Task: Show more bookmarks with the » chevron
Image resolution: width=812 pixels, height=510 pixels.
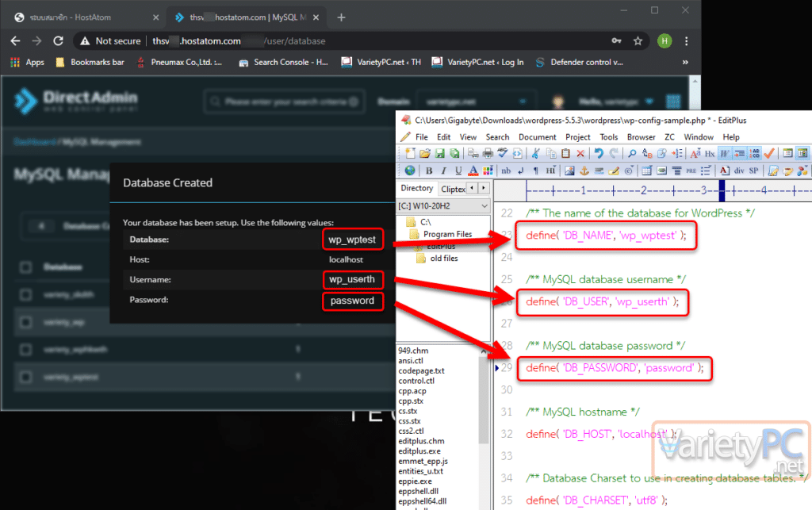Action: point(685,62)
